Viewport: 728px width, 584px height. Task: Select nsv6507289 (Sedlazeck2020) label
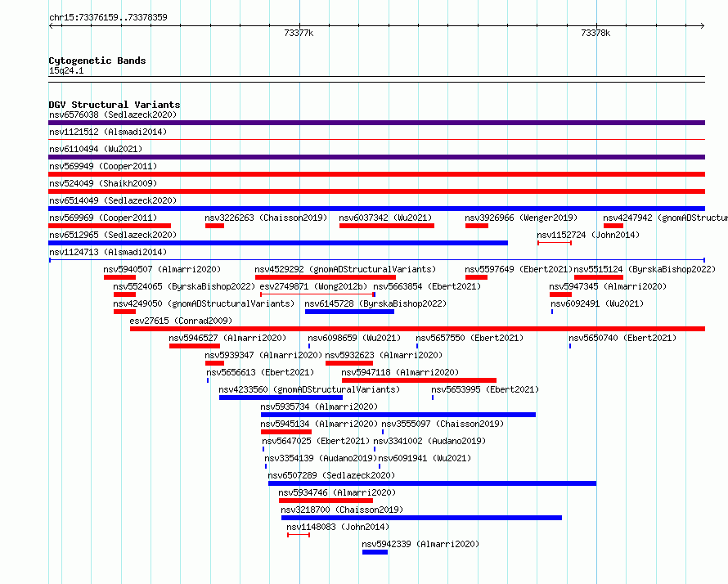point(331,475)
